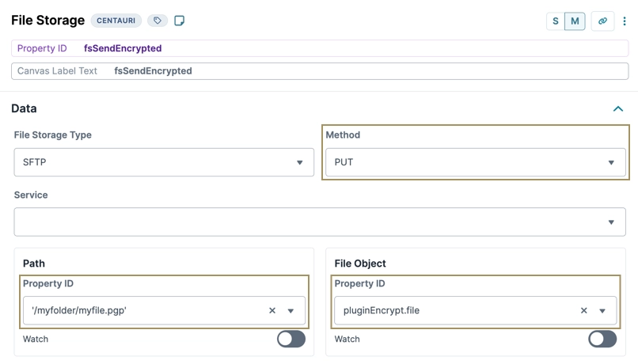
Task: Click the pluginEncrypt.file value
Action: (382, 310)
